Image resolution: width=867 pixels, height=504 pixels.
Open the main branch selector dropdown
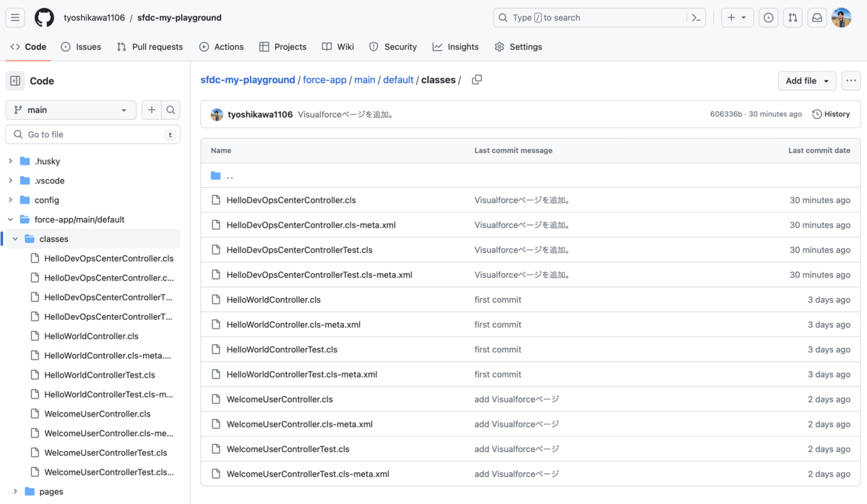tap(70, 110)
